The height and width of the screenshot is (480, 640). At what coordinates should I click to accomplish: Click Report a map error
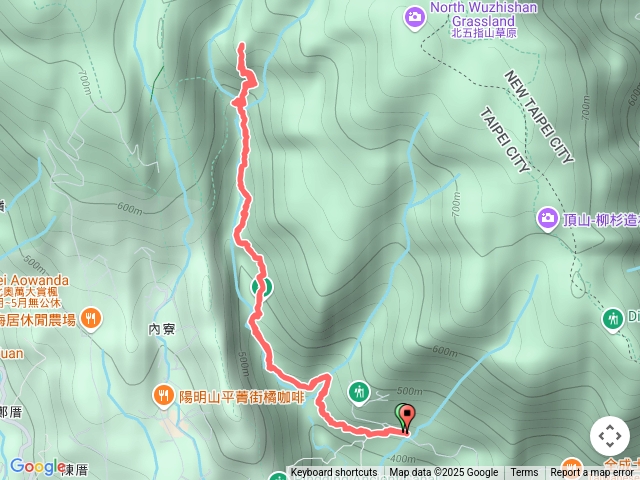tap(591, 473)
